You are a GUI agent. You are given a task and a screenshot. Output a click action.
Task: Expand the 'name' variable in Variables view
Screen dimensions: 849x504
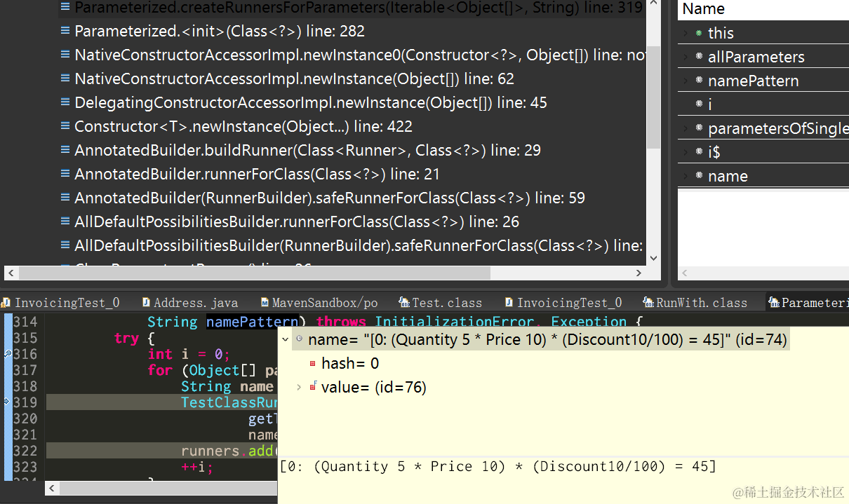click(x=685, y=175)
